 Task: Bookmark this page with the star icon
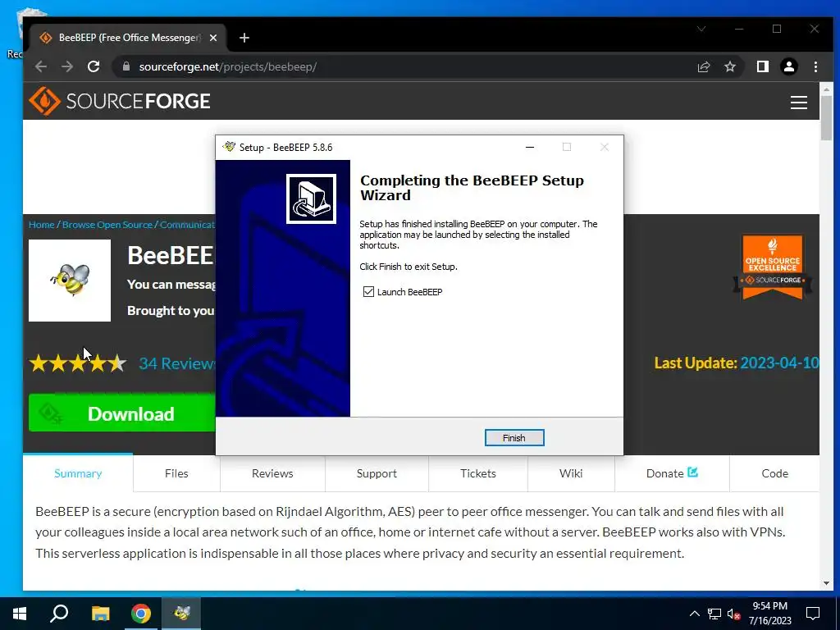tap(729, 66)
